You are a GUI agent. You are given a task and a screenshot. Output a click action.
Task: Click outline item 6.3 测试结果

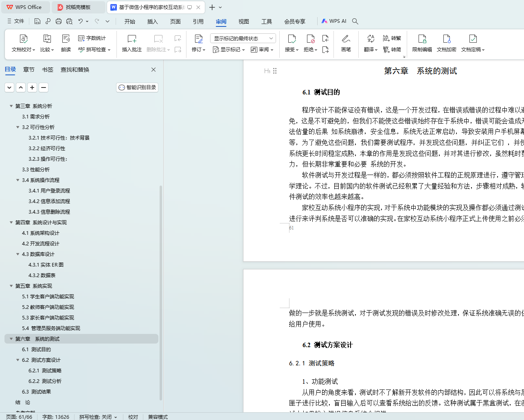click(x=36, y=392)
